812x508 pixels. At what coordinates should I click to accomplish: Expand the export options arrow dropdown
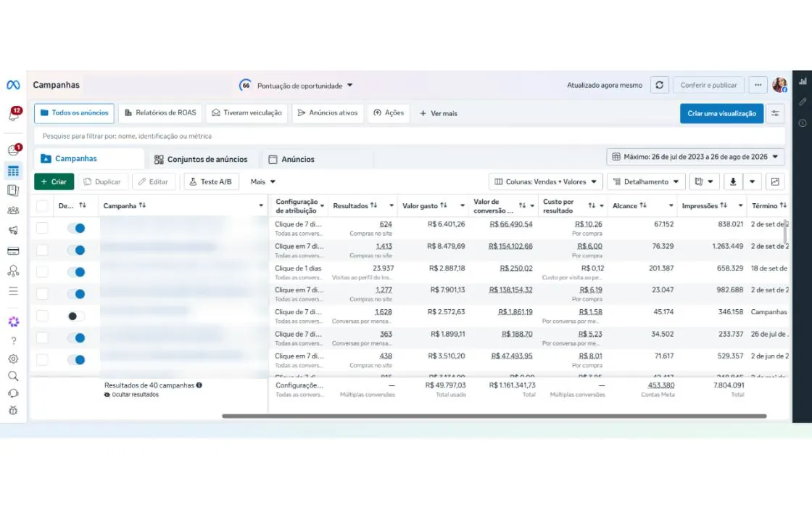(752, 181)
